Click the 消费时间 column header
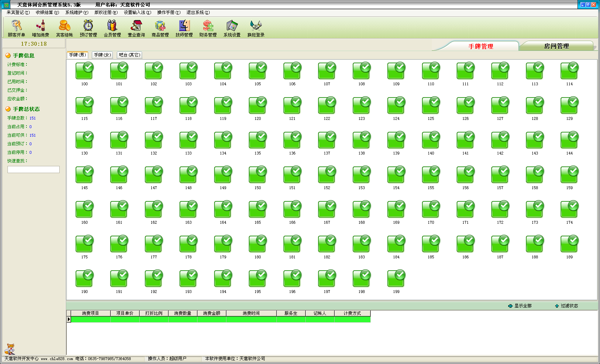 (x=251, y=313)
